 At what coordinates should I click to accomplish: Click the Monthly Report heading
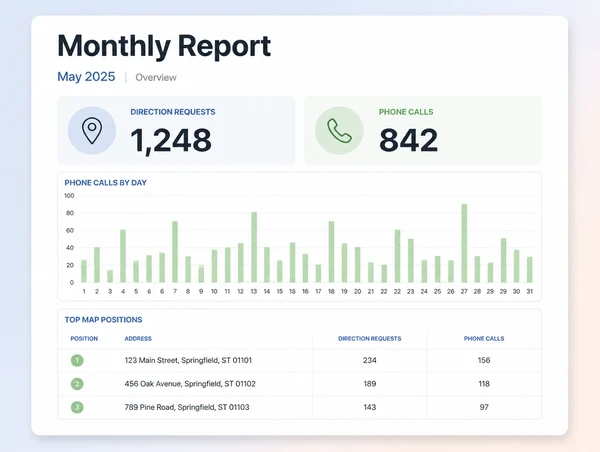click(164, 46)
